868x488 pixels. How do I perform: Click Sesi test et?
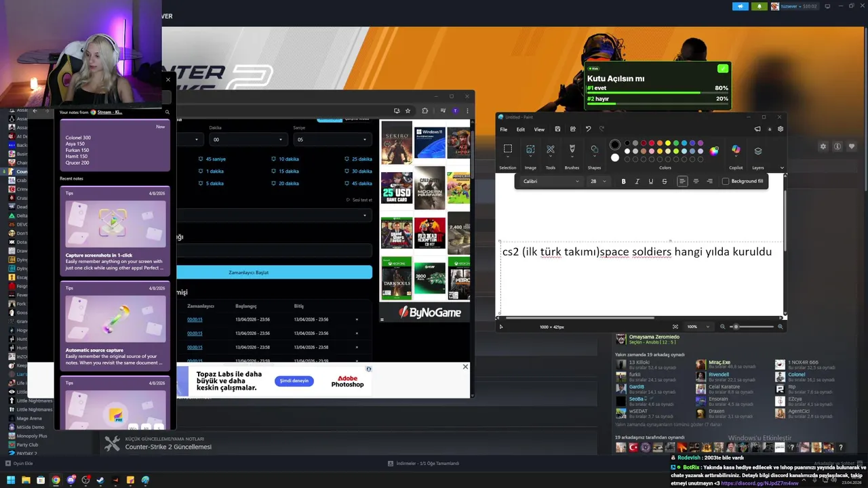pyautogui.click(x=359, y=200)
